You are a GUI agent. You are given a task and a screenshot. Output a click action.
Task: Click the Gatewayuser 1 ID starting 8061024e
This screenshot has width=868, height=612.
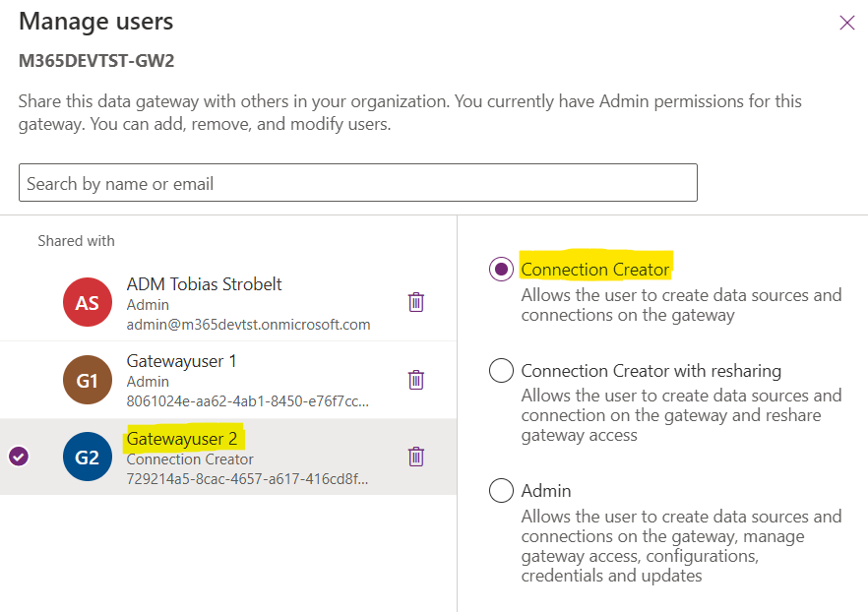(x=248, y=401)
